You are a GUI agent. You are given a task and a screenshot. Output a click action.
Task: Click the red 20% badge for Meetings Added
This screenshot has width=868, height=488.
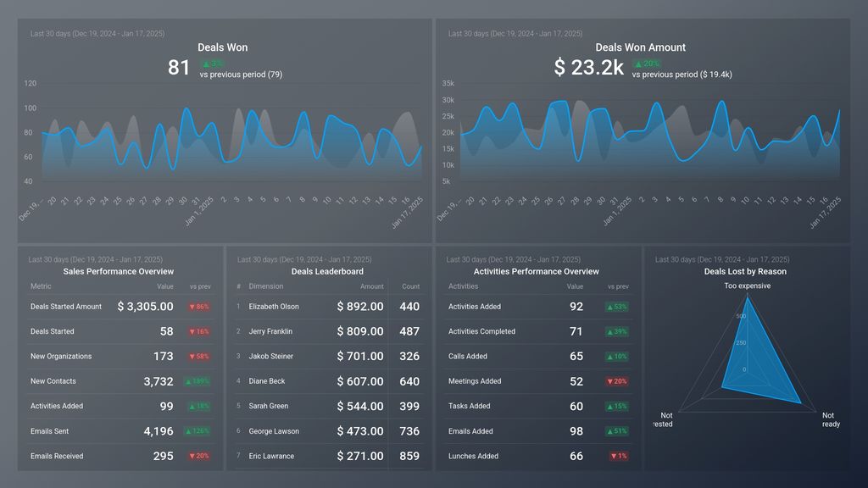pos(617,381)
